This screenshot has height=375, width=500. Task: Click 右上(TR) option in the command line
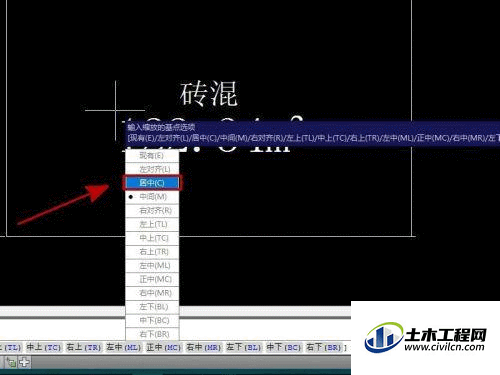click(84, 347)
